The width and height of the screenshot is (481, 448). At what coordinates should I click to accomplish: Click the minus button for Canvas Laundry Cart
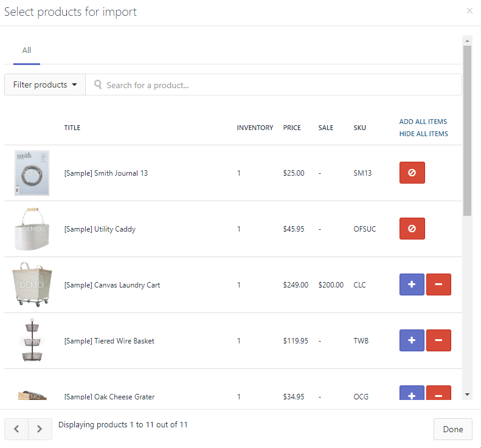tap(438, 284)
